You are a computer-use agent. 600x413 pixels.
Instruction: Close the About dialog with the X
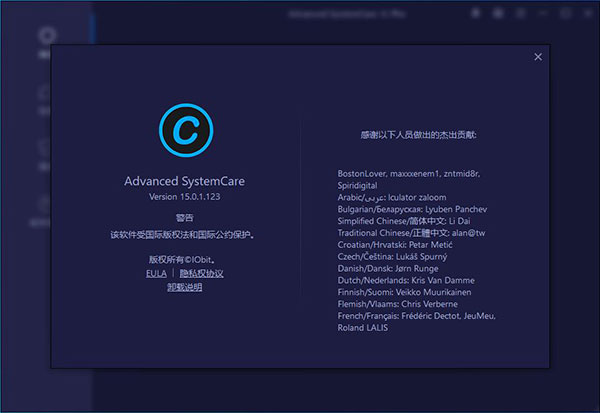(538, 57)
